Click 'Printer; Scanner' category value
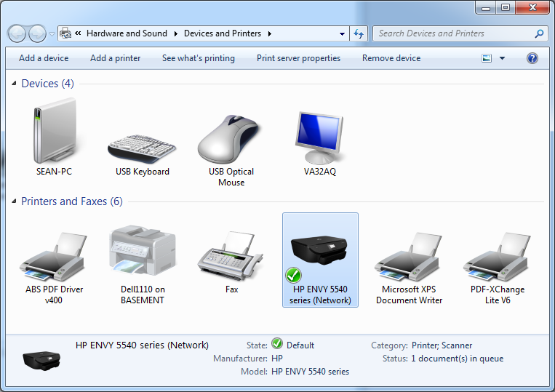Viewport: 555px width, 392px height. click(x=442, y=345)
